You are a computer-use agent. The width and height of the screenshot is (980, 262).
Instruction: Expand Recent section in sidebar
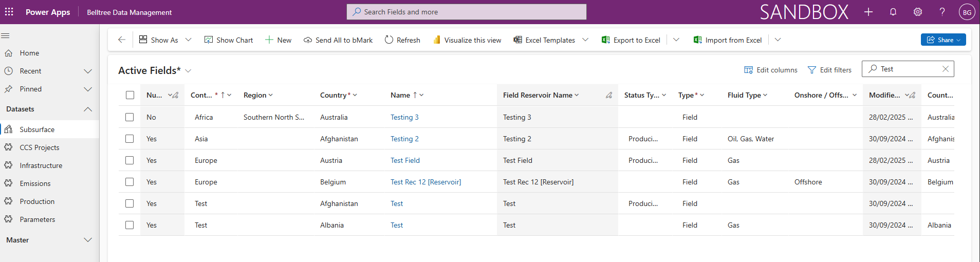point(88,71)
